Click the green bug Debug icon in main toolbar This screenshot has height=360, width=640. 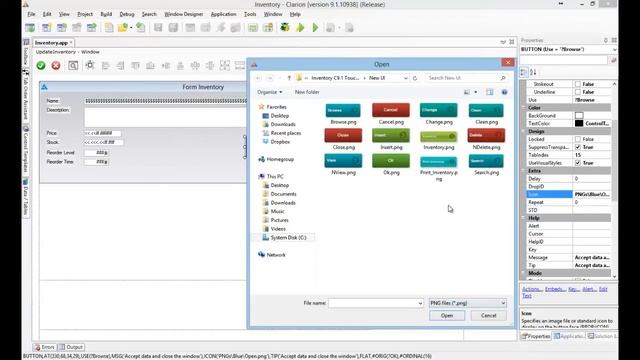click(285, 27)
